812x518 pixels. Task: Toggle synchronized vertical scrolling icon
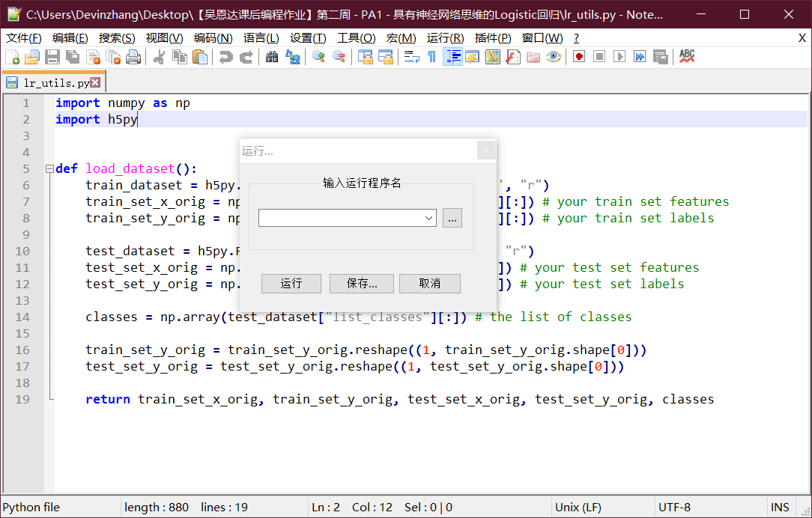[x=365, y=57]
